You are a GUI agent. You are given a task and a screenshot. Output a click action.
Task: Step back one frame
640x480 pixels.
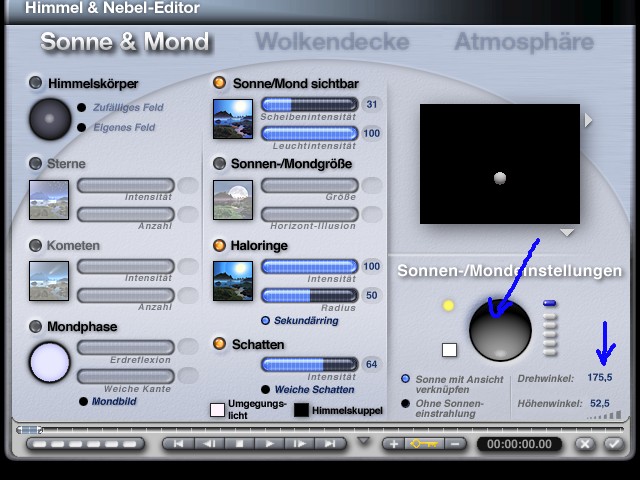point(209,444)
